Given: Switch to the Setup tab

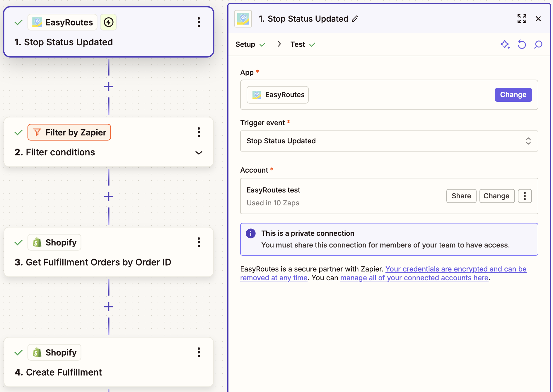Looking at the screenshot, I should (x=250, y=44).
